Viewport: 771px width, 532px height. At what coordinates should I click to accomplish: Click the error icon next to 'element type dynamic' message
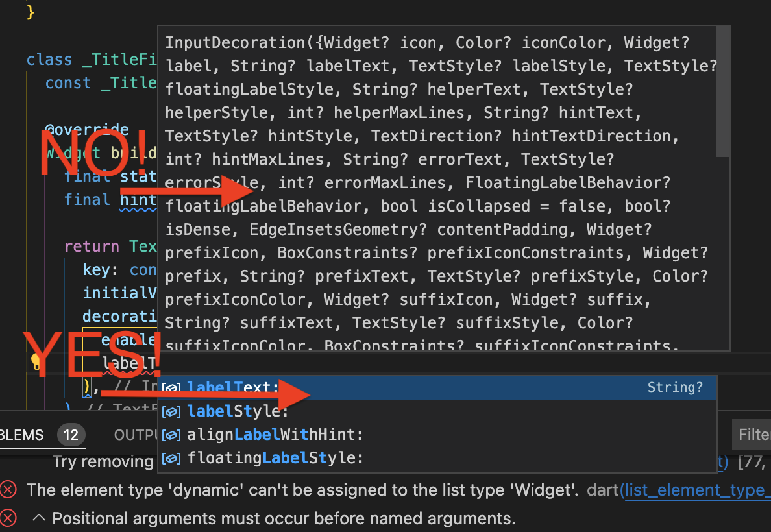tap(8, 490)
